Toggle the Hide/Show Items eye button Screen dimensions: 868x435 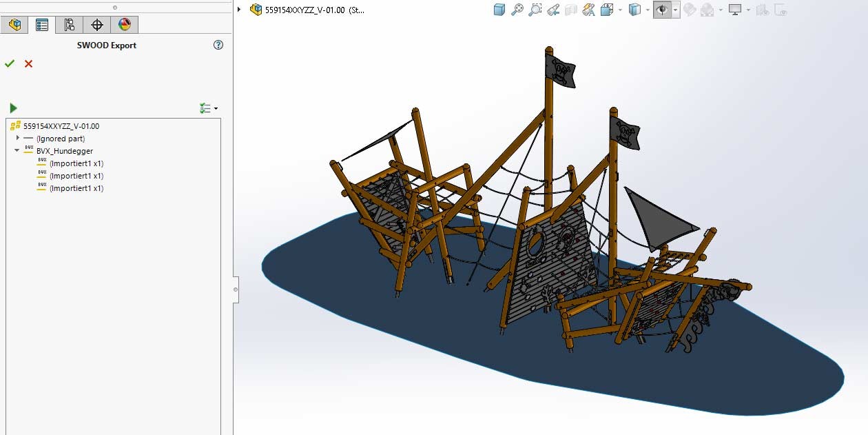point(662,10)
